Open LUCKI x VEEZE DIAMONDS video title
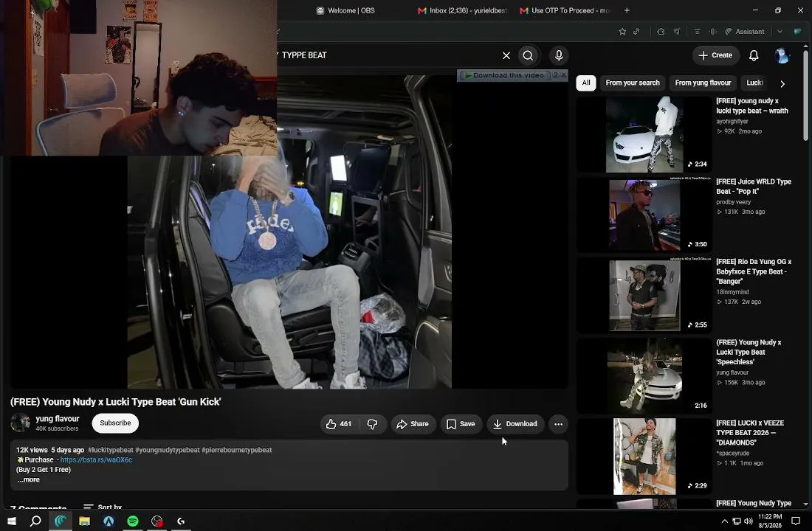812x531 pixels. point(750,433)
